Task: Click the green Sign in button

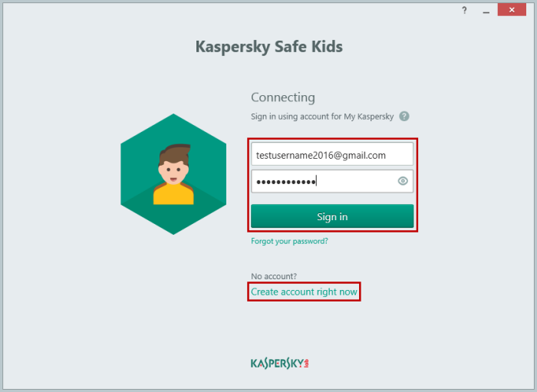Action: pos(332,216)
